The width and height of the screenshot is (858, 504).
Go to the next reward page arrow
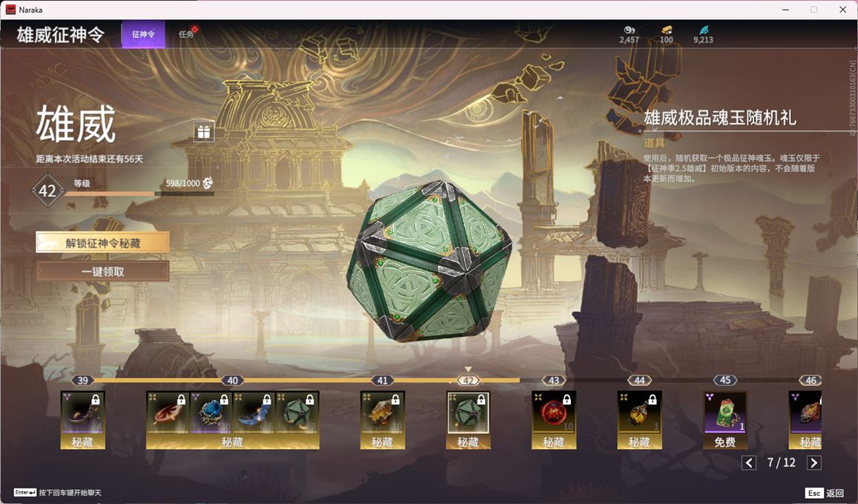click(x=814, y=463)
